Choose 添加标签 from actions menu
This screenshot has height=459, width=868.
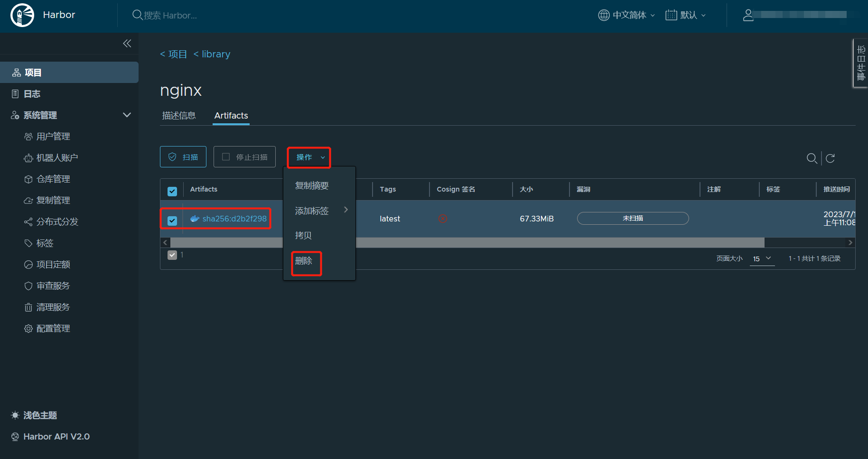(x=312, y=211)
